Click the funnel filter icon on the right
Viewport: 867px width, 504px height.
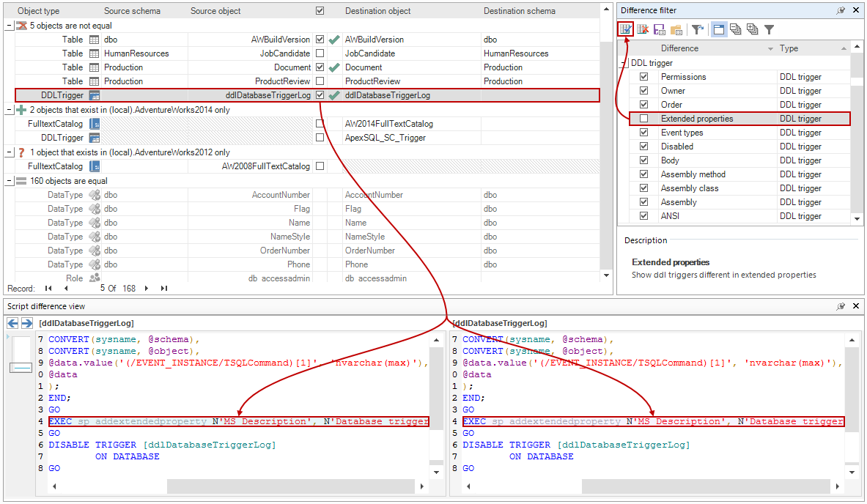click(x=770, y=29)
